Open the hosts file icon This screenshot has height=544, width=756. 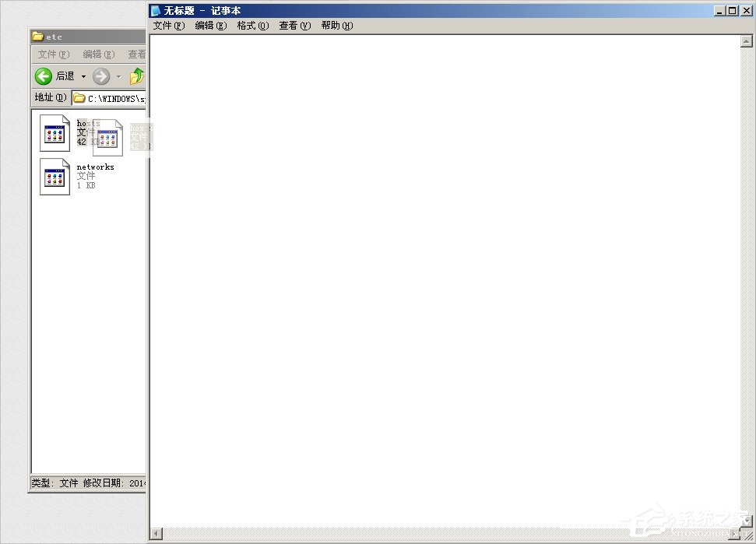53,131
